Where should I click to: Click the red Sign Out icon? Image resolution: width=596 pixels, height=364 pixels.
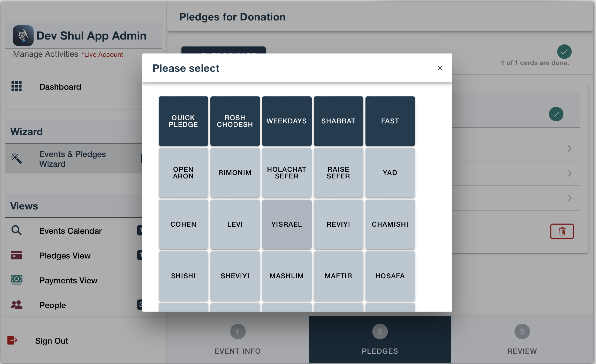[x=12, y=340]
